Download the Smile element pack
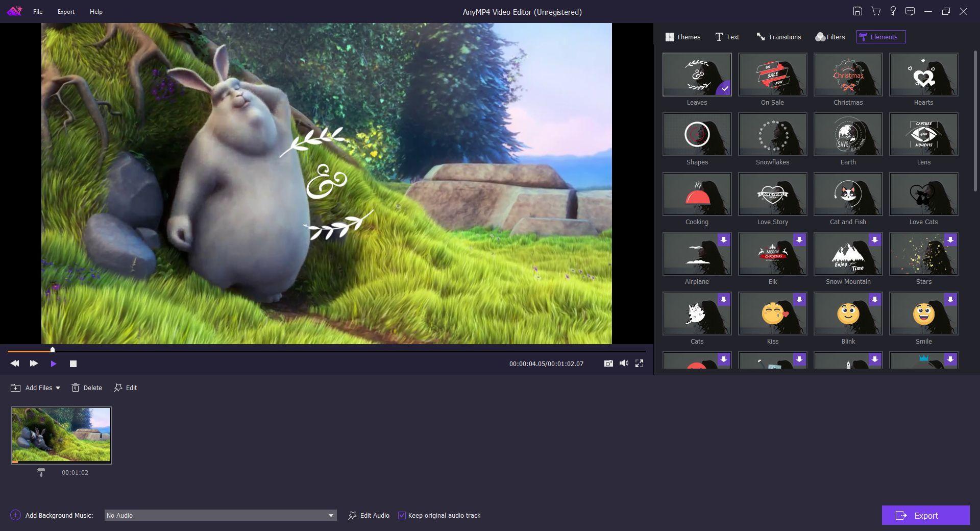980x531 pixels. [x=951, y=299]
